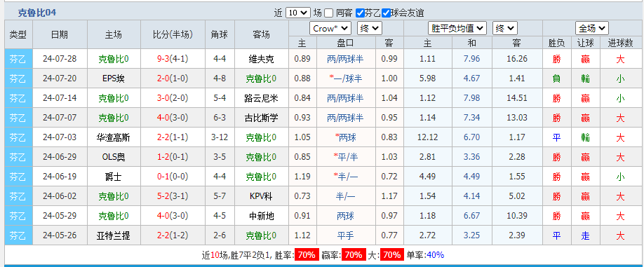Open the recent matches count dropdown

[x=297, y=13]
